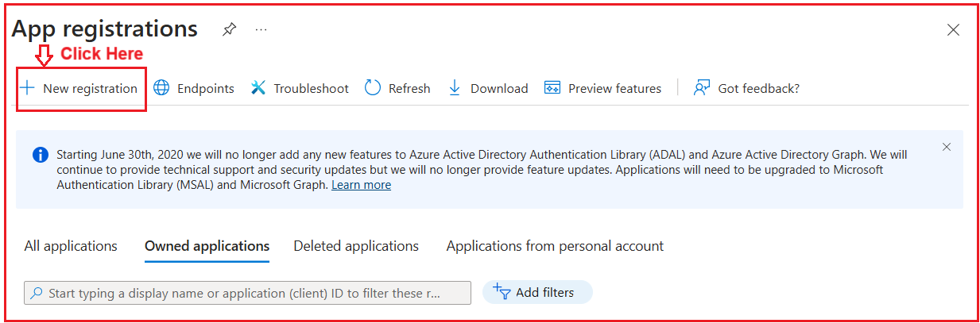
Task: Open the New registration label
Action: [x=91, y=88]
